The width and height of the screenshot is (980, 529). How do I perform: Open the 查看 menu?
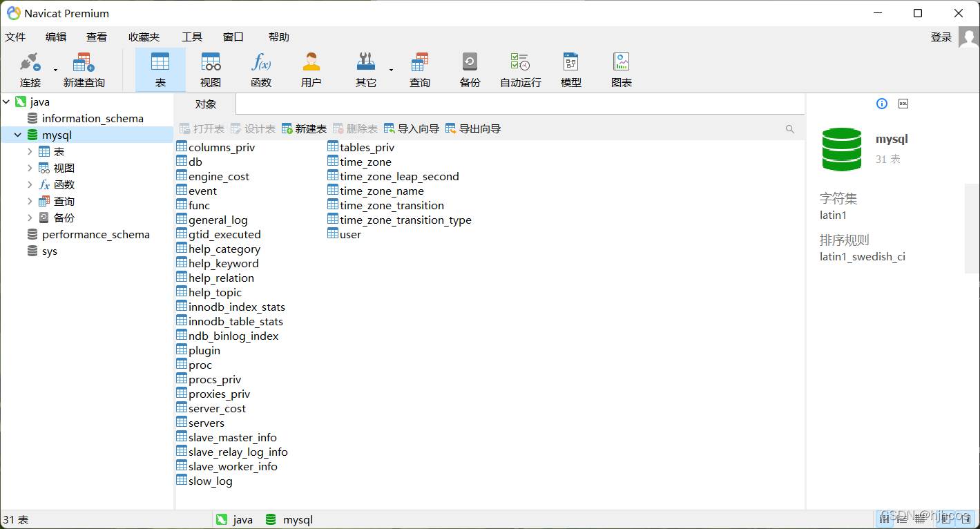coord(97,37)
